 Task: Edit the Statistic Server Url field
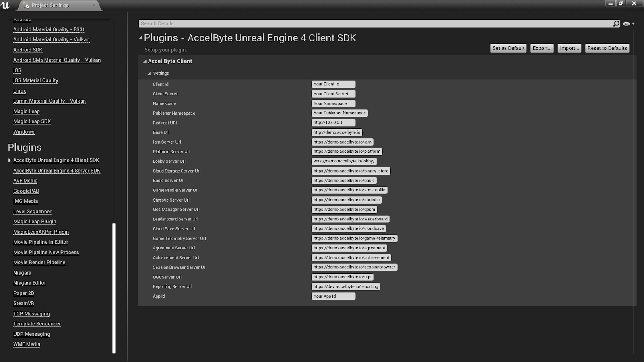[x=347, y=200]
